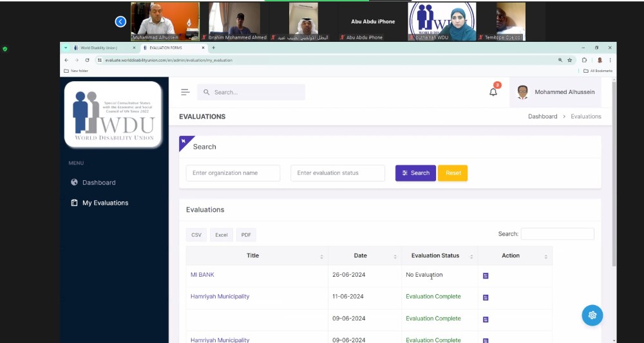Click the zoom magnifier icon in address bar
This screenshot has height=343, width=644.
(x=560, y=60)
